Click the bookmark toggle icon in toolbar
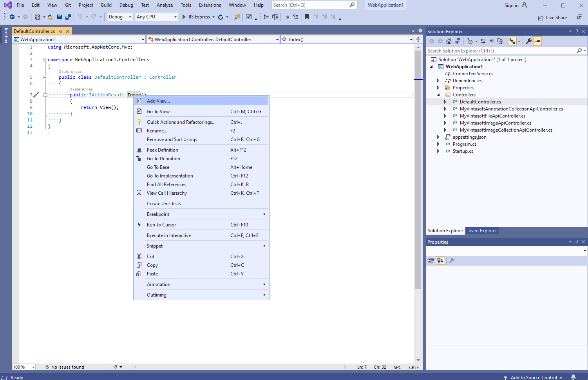Image resolution: width=588 pixels, height=380 pixels. click(307, 17)
